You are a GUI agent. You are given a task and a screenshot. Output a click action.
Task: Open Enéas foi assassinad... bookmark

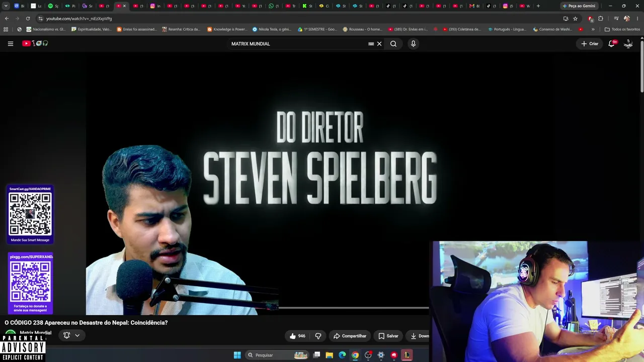[137, 29]
